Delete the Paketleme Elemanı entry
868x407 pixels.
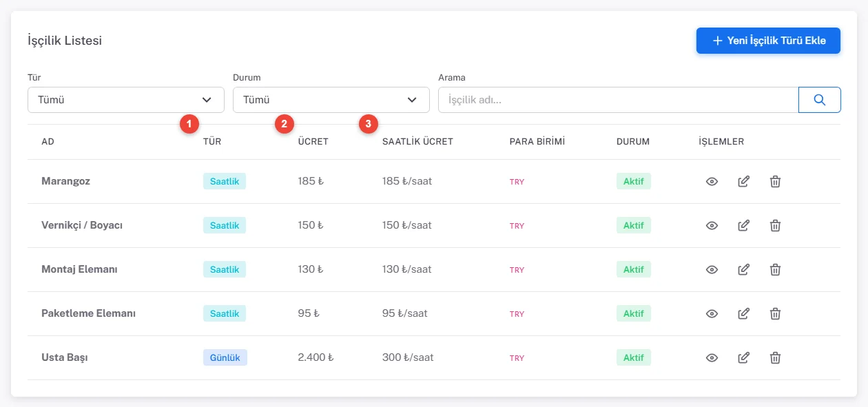click(775, 314)
